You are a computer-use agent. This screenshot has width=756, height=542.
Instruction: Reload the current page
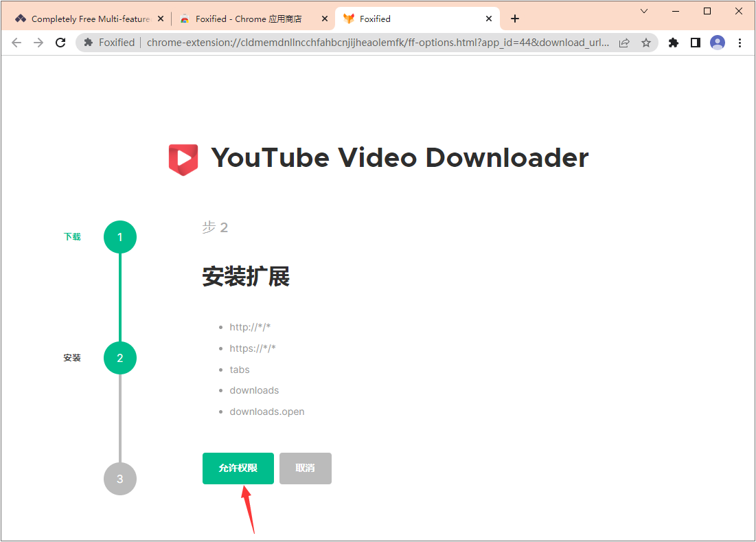click(60, 43)
